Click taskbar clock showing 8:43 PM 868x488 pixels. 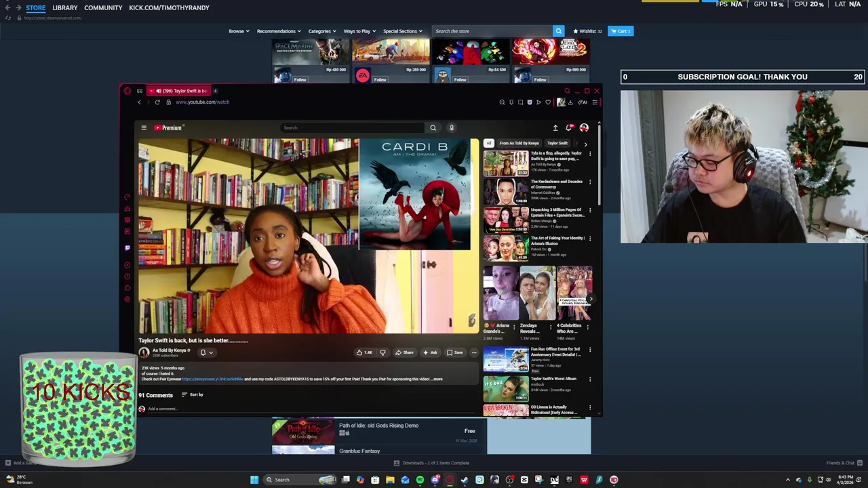tap(846, 480)
